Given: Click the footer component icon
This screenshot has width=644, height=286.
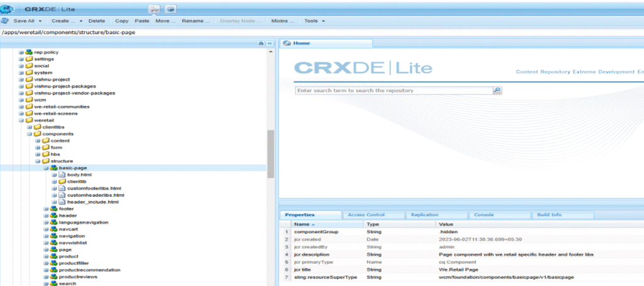Looking at the screenshot, I should pyautogui.click(x=54, y=209).
